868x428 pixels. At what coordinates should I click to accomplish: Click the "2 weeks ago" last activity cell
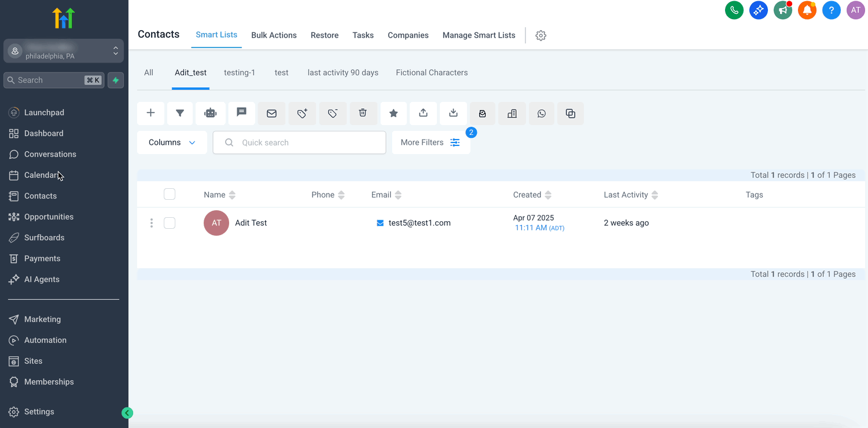coord(626,223)
